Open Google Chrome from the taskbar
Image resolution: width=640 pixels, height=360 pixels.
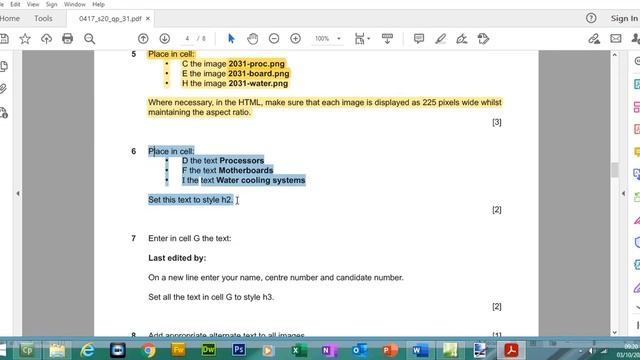click(149, 350)
